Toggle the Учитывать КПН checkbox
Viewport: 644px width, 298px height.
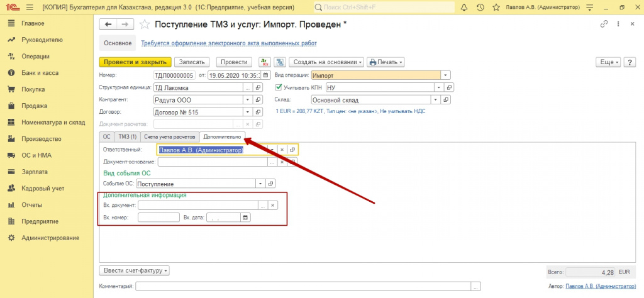coord(279,87)
